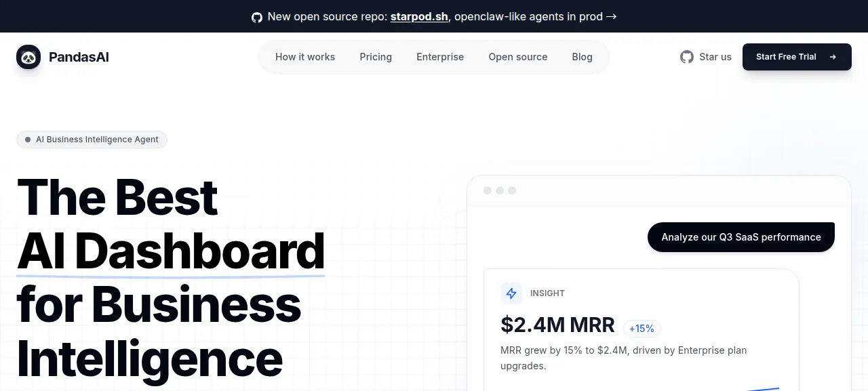The height and width of the screenshot is (391, 868).
Task: Click the "The Best" headline line
Action: tap(117, 197)
